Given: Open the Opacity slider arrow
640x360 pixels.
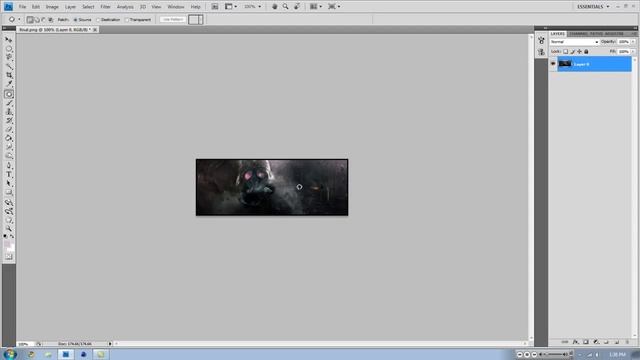Looking at the screenshot, I should click(633, 42).
